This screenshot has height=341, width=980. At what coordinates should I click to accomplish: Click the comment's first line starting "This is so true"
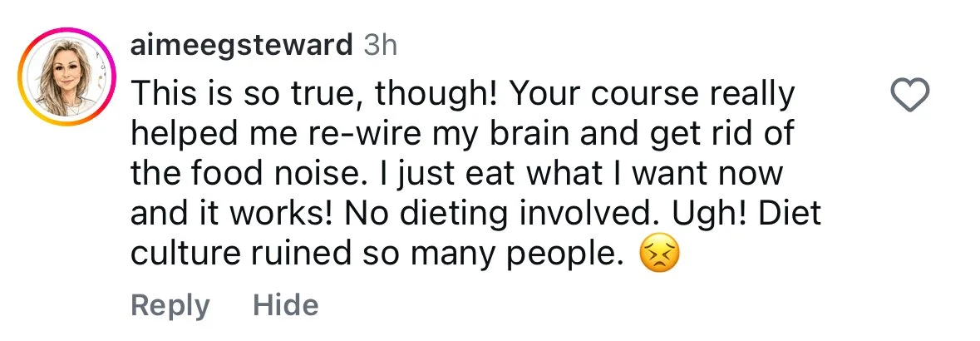[462, 96]
